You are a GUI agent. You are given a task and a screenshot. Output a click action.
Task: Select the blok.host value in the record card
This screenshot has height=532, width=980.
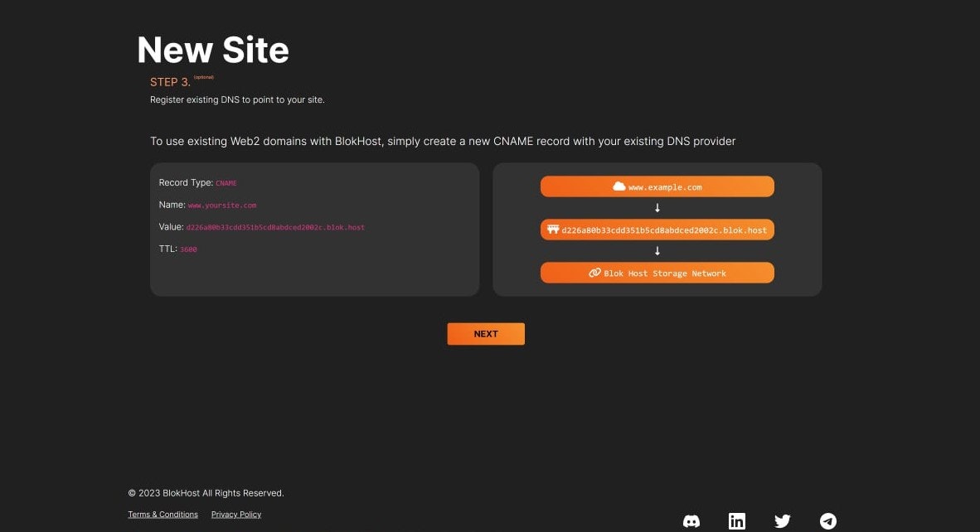pos(275,227)
